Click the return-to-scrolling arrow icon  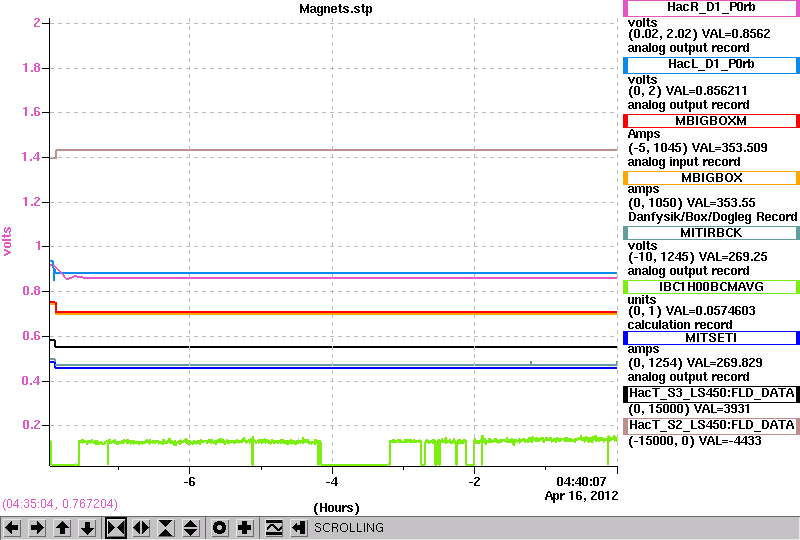pyautogui.click(x=298, y=528)
